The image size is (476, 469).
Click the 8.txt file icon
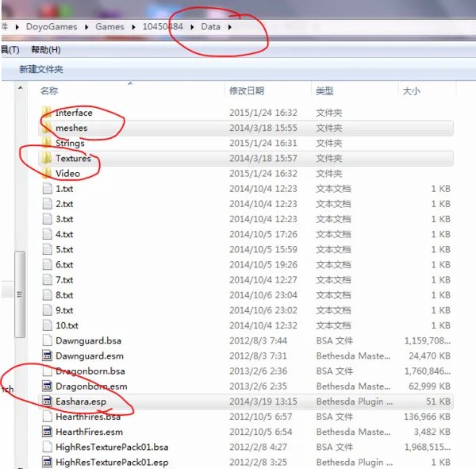pos(47,295)
